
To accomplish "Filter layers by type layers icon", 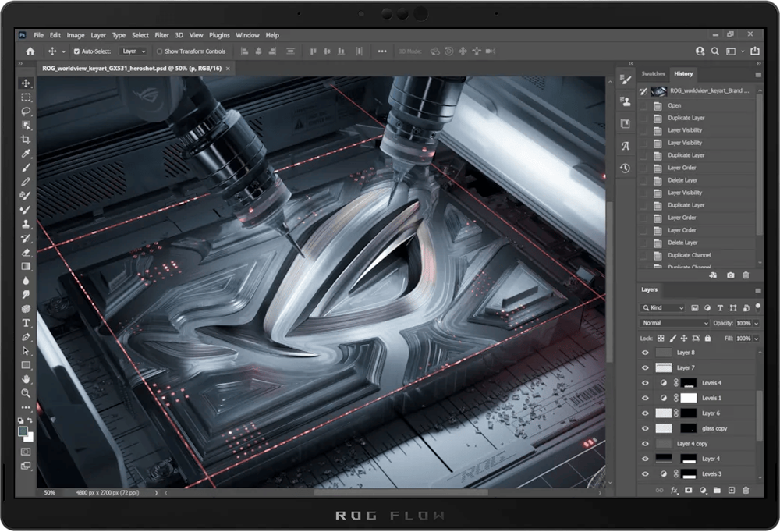I will pos(720,308).
